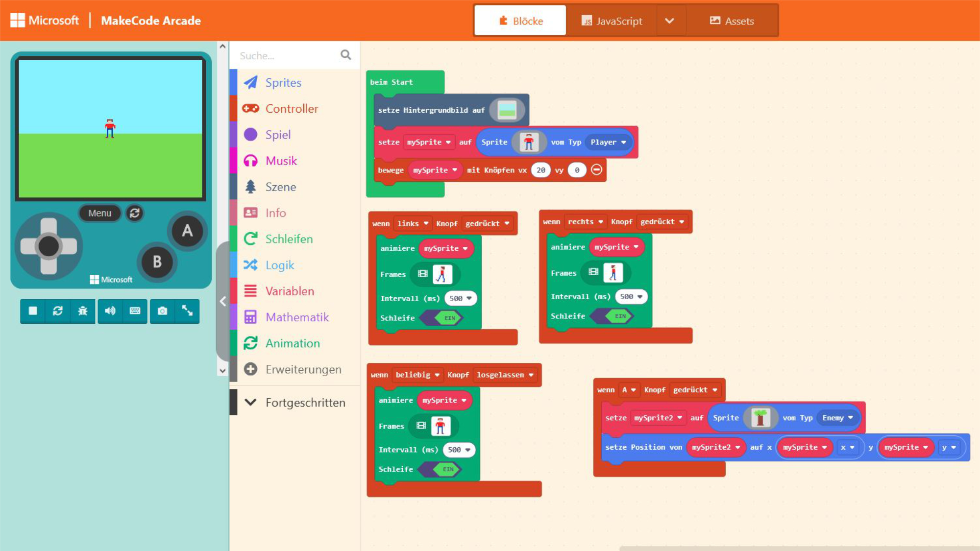Screen dimensions: 980x551
Task: Open the Info category
Action: click(295, 213)
